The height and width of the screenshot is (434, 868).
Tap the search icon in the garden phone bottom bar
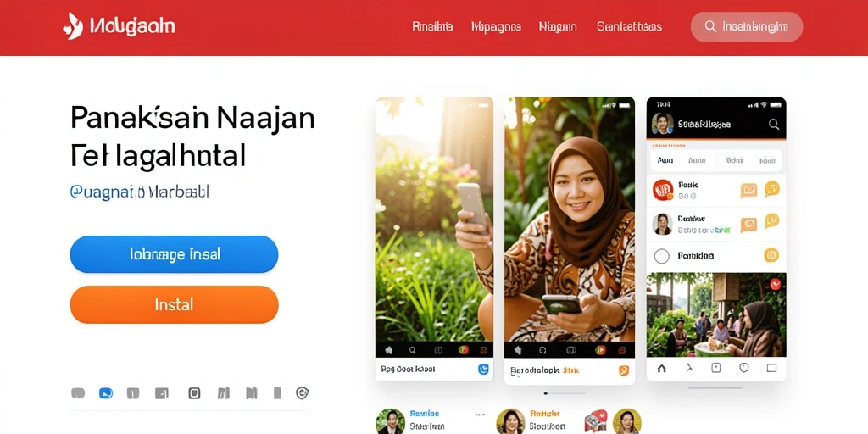413,350
